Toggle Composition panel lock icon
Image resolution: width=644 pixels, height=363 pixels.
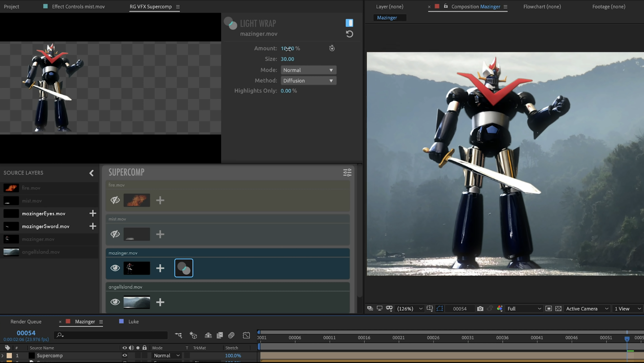(446, 6)
